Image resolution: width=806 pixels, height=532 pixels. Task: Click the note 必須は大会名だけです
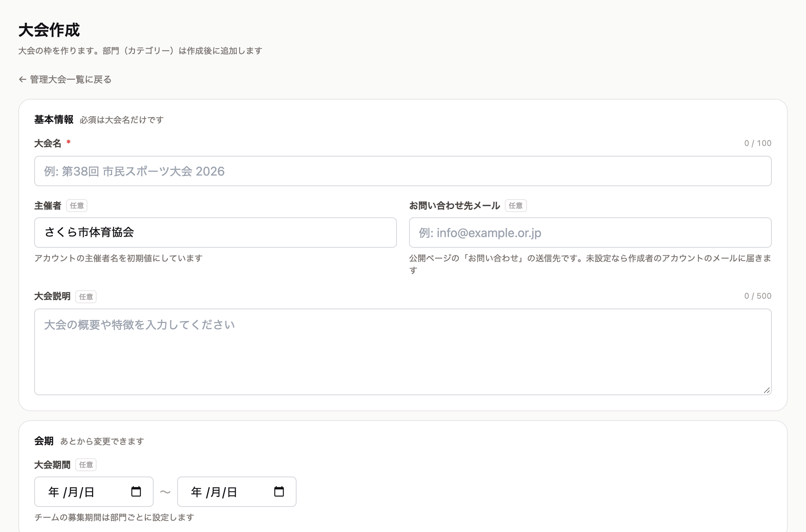pos(122,120)
